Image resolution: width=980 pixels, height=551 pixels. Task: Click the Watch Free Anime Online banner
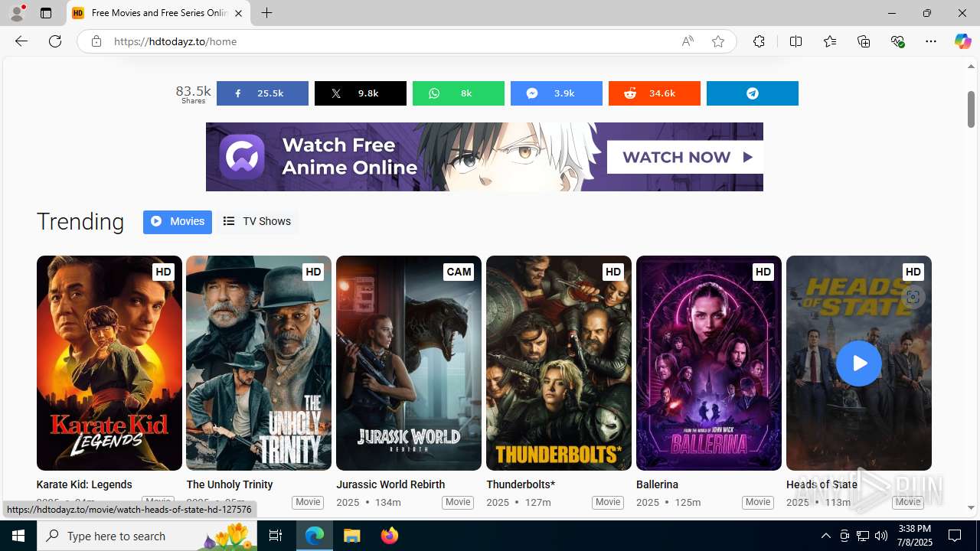click(484, 157)
